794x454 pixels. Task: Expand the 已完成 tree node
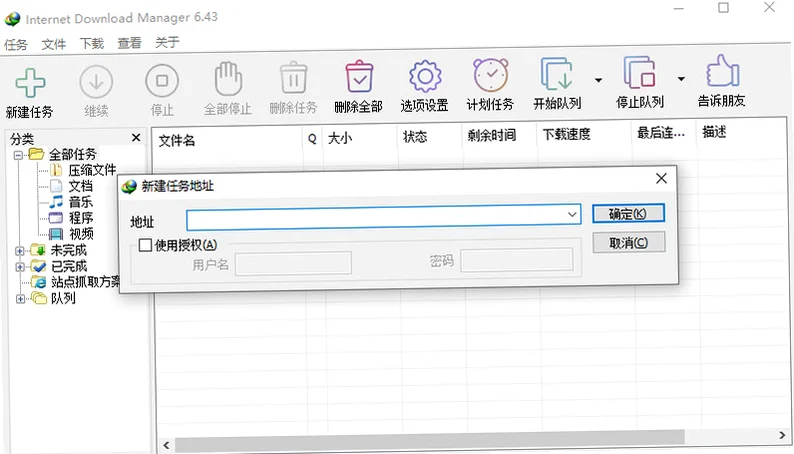pos(20,267)
